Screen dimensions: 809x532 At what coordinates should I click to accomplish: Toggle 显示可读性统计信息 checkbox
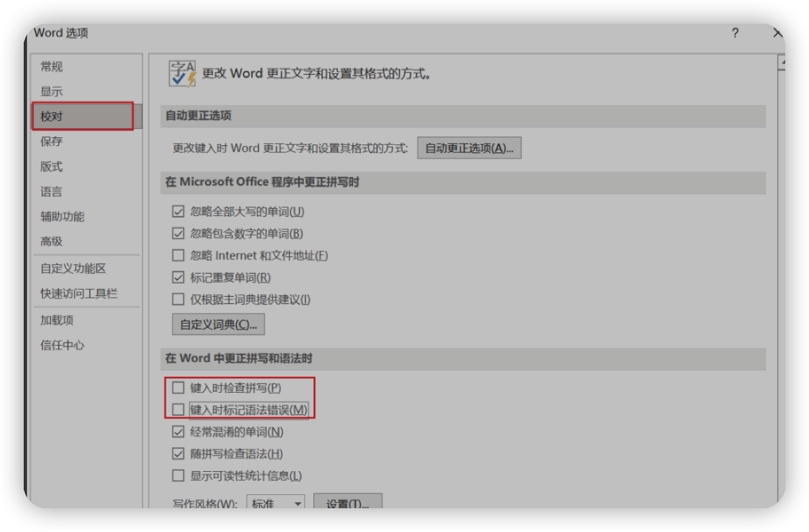point(178,476)
